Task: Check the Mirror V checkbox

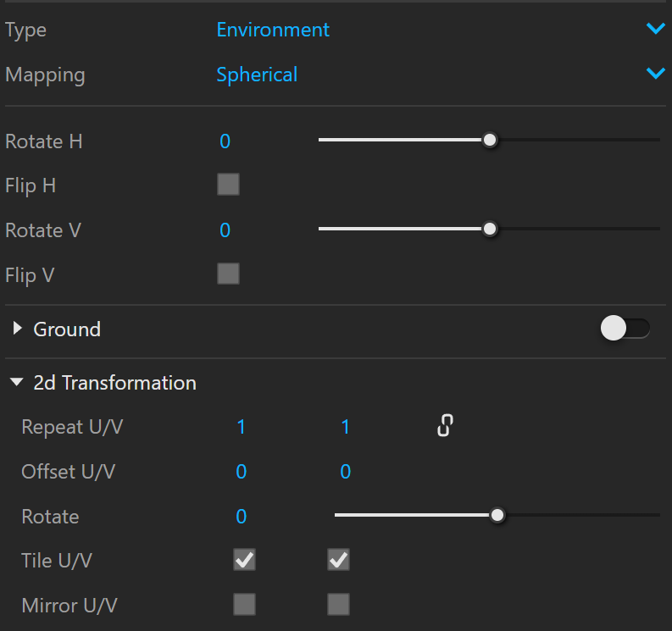Action: click(339, 605)
